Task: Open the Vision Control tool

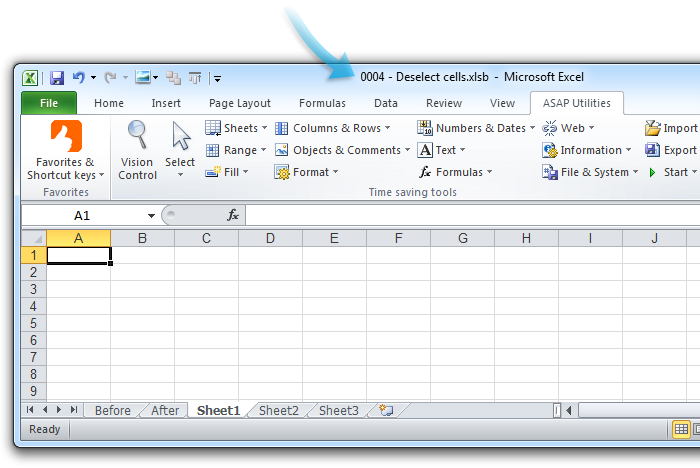Action: click(137, 150)
